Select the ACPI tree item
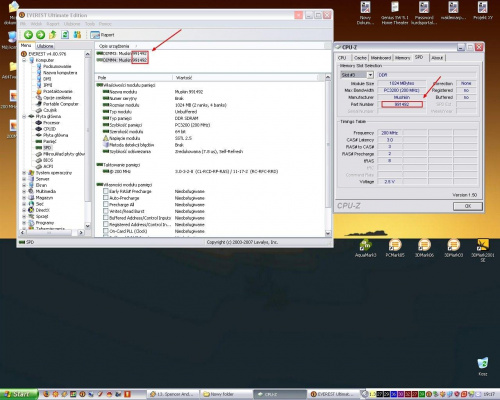The width and height of the screenshot is (500, 400). 48,166
